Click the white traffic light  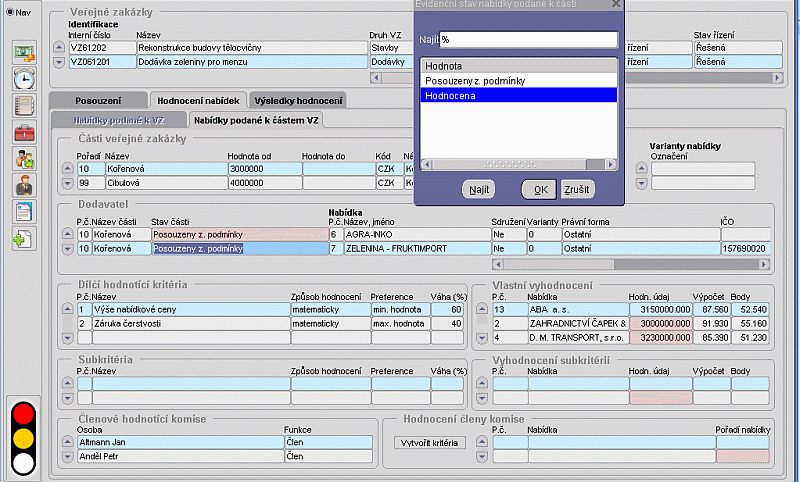point(23,463)
